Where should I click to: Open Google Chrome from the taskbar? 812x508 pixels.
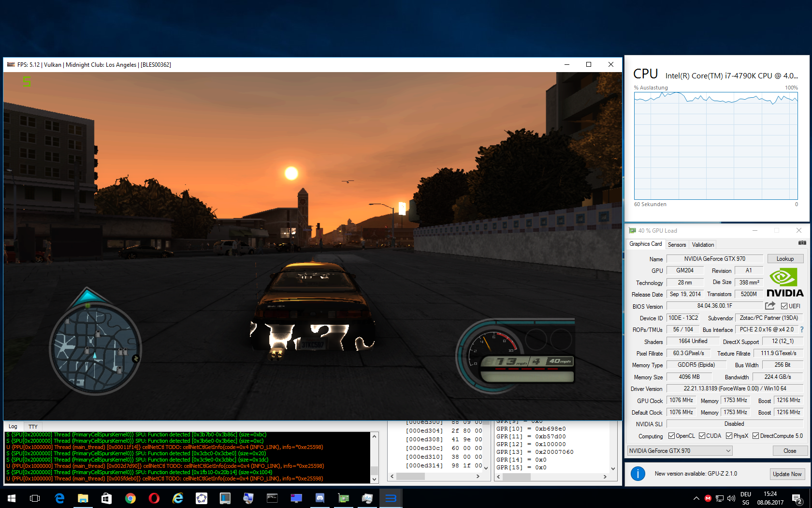coord(130,498)
